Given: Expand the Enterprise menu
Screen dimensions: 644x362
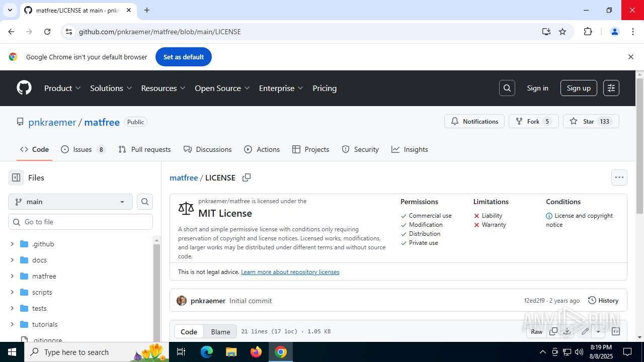Looking at the screenshot, I should point(281,88).
